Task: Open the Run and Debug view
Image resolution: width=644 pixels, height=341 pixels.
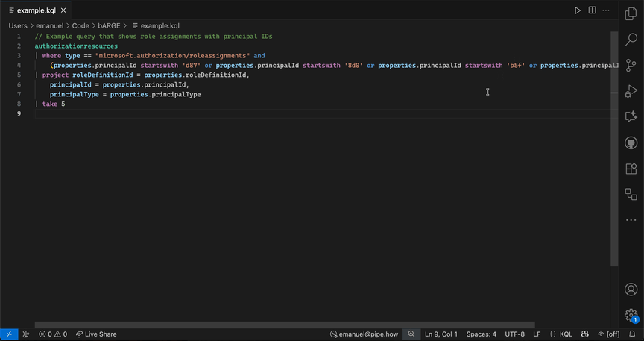Action: [631, 91]
